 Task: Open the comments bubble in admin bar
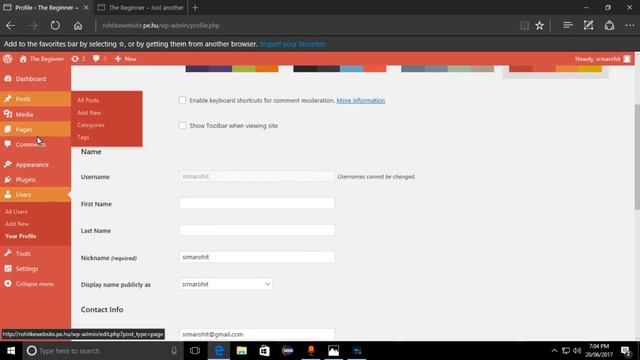96,59
